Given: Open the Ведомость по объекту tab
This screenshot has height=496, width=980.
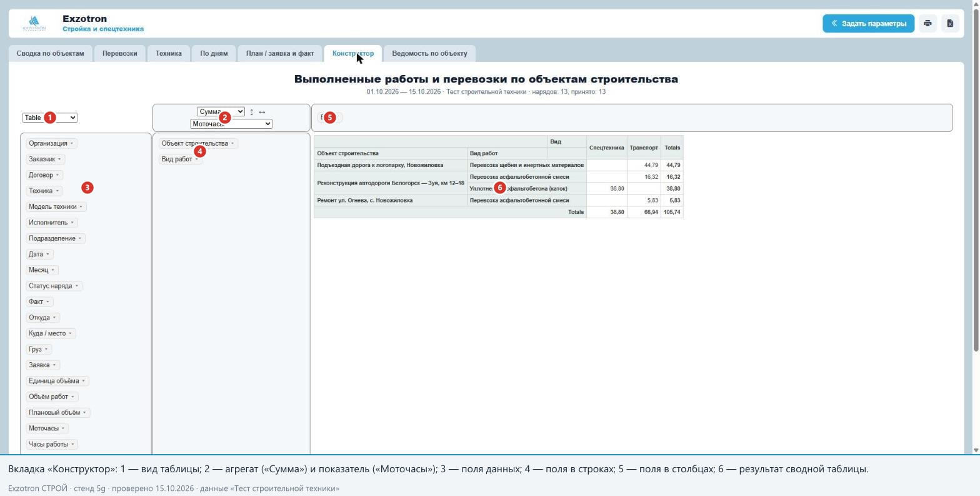Looking at the screenshot, I should pyautogui.click(x=429, y=54).
